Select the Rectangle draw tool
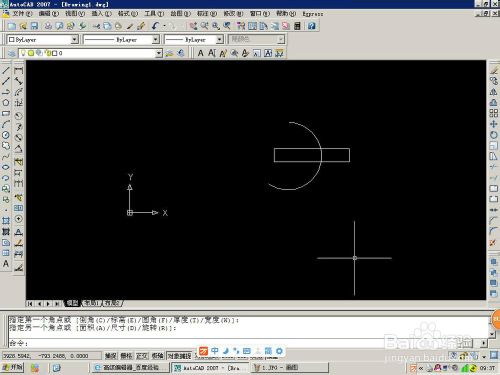Image resolution: width=500 pixels, height=375 pixels. [x=6, y=113]
